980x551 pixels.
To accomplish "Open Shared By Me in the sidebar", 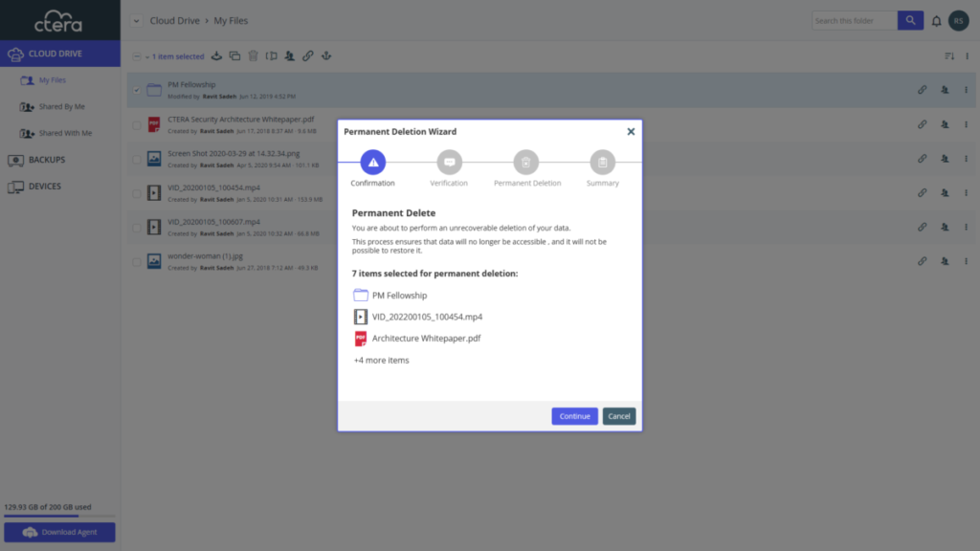I will coord(61,107).
